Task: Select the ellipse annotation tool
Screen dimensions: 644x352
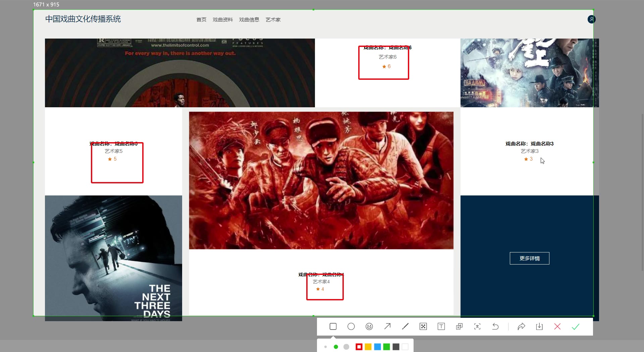Action: point(351,327)
